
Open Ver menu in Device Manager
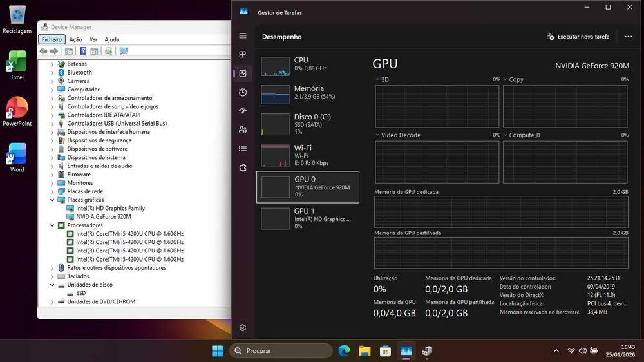tap(93, 39)
